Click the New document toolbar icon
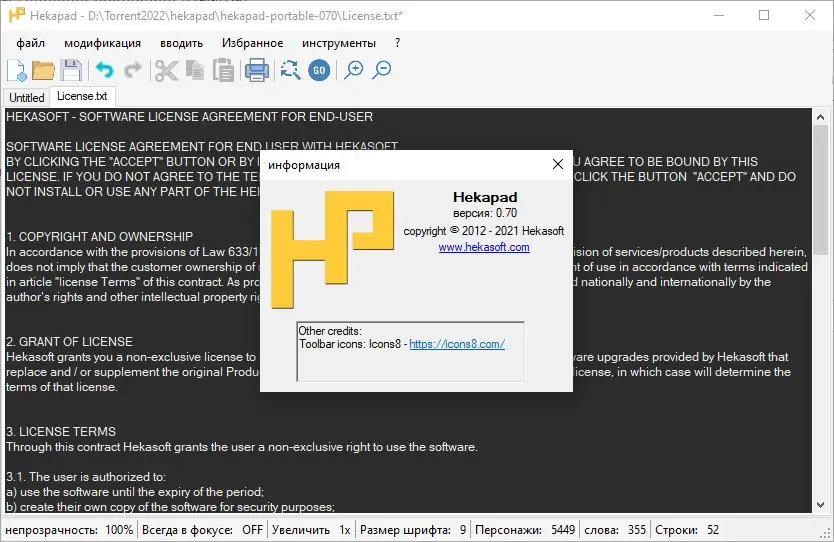Image resolution: width=834 pixels, height=542 pixels. (16, 70)
